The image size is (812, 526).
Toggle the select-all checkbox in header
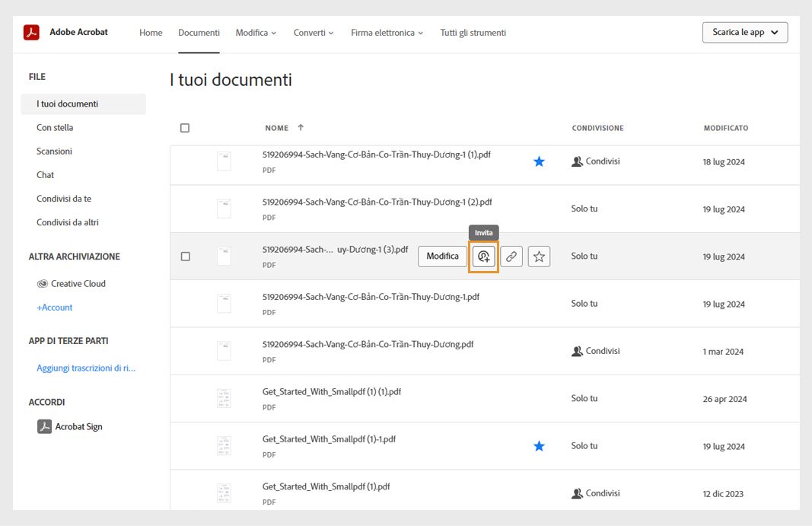click(x=185, y=128)
